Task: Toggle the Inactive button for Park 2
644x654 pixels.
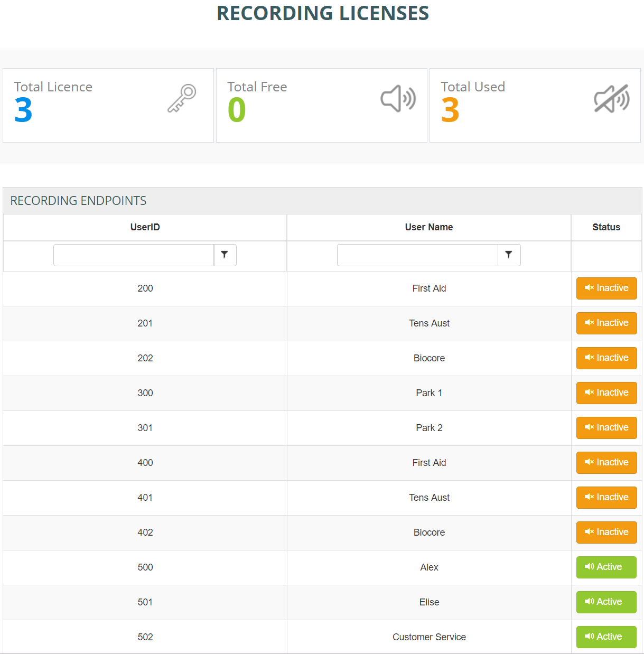Action: [606, 428]
